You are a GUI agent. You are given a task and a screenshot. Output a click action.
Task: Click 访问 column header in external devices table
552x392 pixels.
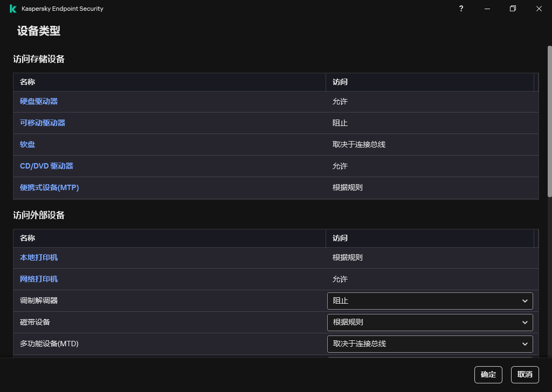(x=340, y=238)
